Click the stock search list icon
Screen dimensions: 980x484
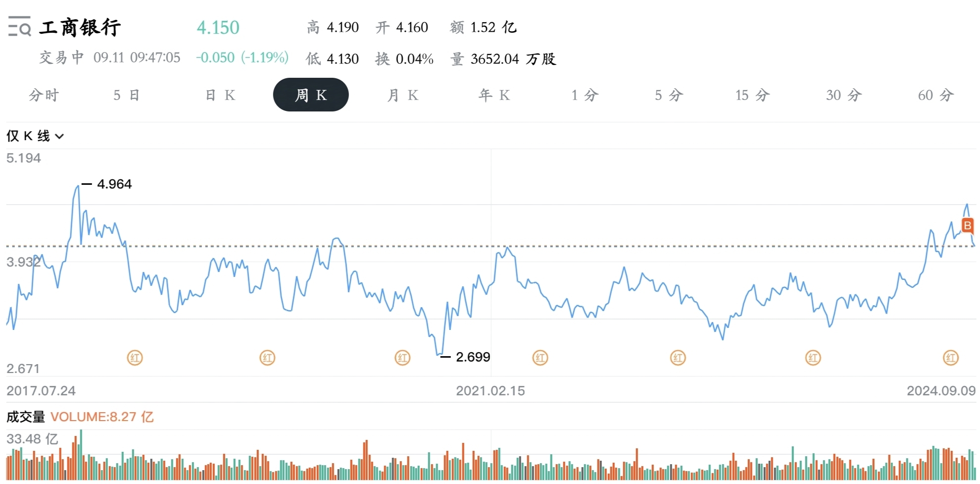[19, 27]
